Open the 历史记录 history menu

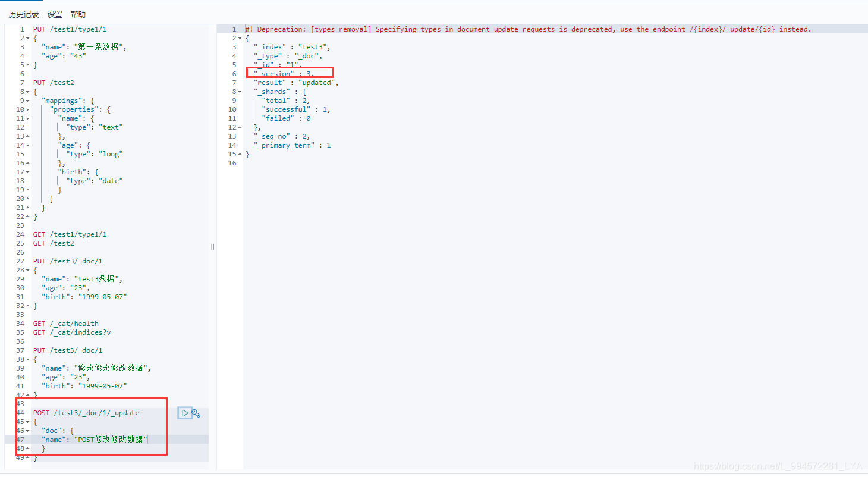click(24, 14)
